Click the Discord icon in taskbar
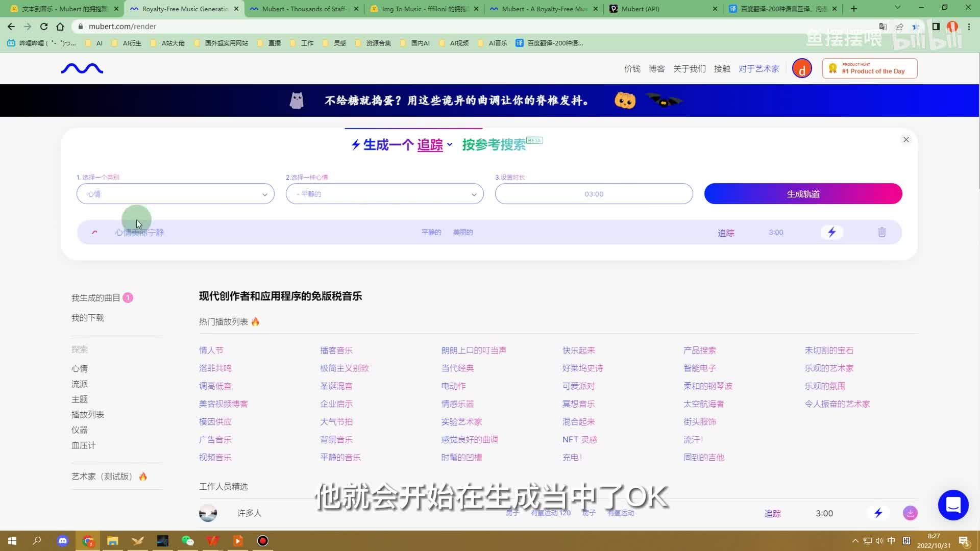Screen dimensions: 980x551 [63, 541]
